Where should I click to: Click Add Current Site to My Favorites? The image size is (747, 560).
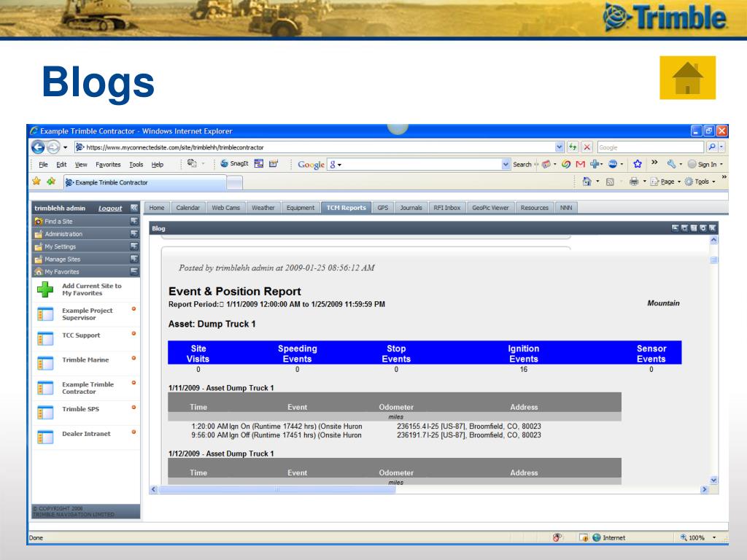click(91, 289)
